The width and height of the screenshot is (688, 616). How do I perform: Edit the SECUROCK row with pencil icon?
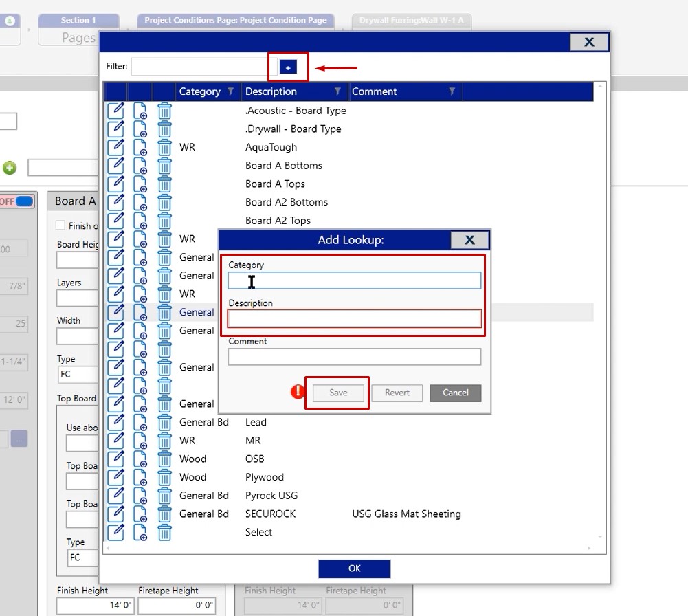click(x=116, y=514)
